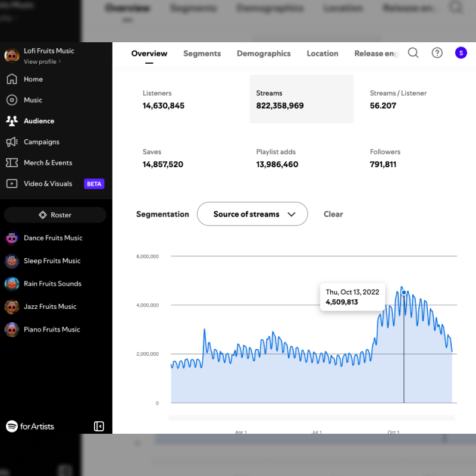Click the Clear segmentation link
The width and height of the screenshot is (476, 476).
333,214
